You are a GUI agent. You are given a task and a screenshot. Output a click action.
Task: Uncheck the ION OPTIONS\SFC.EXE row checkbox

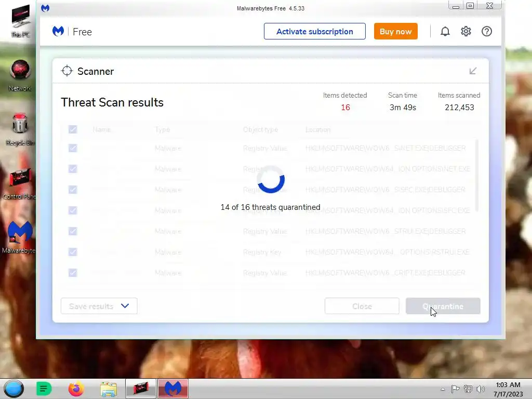[x=73, y=210]
